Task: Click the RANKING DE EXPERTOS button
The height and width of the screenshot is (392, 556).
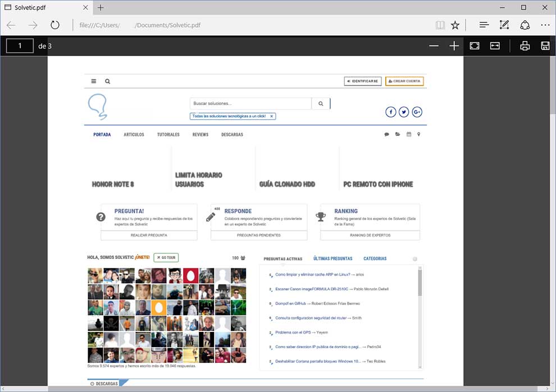Action: (370, 235)
